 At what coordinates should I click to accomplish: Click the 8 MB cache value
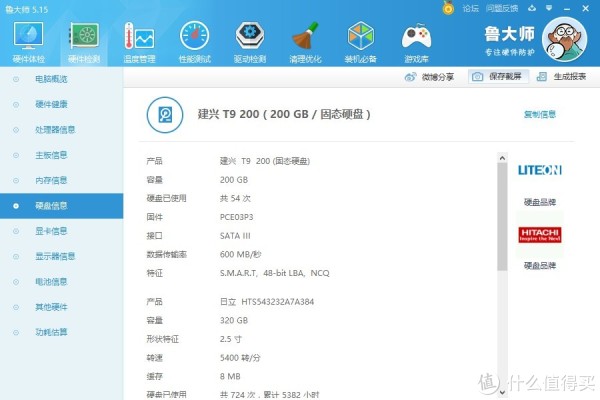click(230, 376)
